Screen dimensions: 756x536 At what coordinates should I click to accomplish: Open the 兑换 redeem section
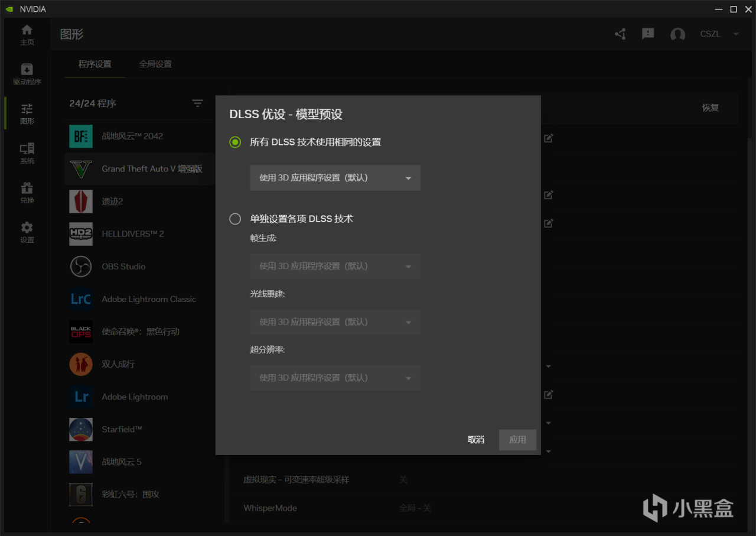point(27,193)
